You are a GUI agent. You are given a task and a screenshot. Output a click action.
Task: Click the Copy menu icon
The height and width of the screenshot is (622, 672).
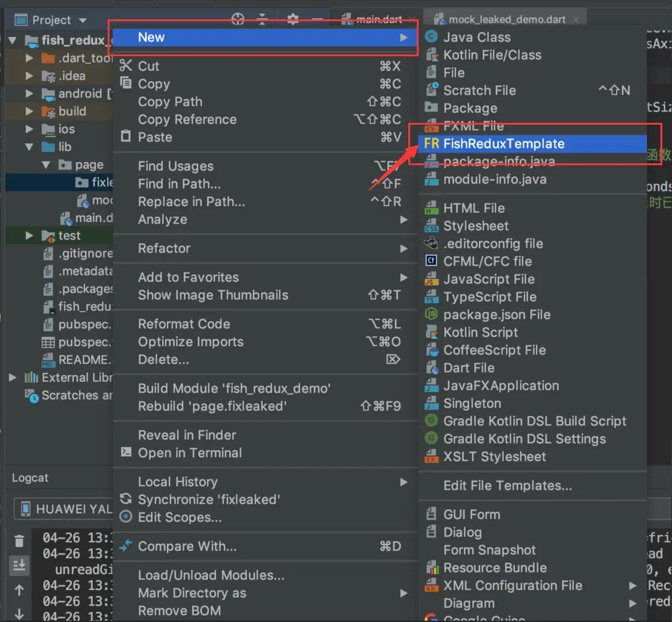(x=126, y=83)
